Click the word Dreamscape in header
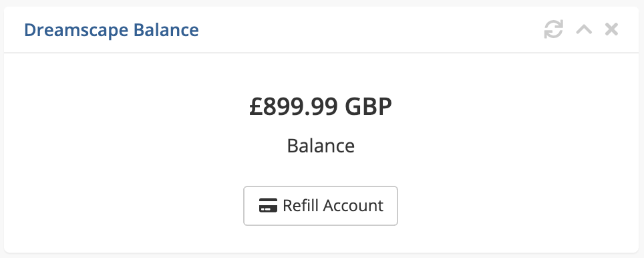644x258 pixels. point(77,30)
